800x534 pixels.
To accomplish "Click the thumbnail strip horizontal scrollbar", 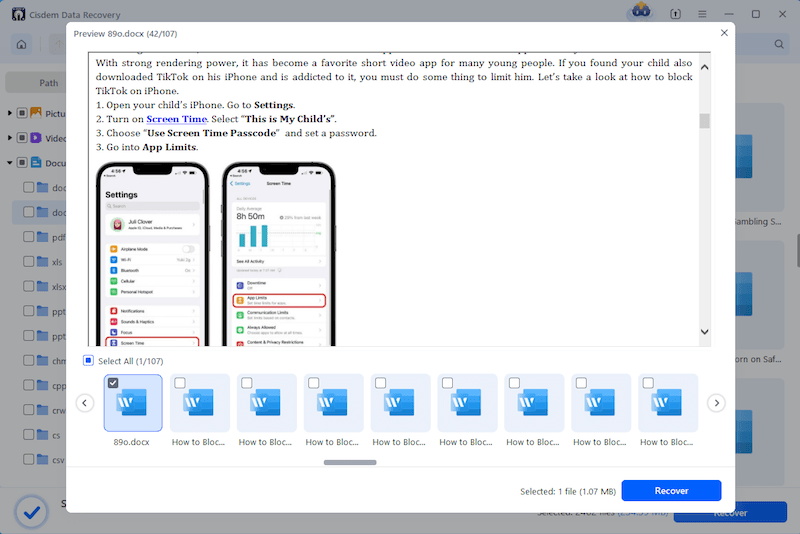I will (350, 463).
